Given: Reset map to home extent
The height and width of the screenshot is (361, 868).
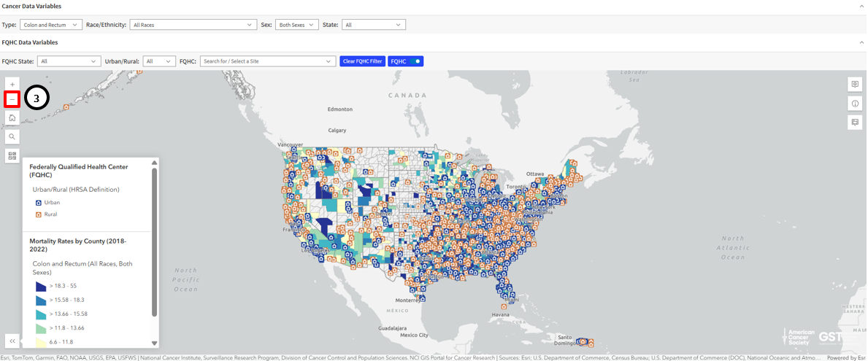Looking at the screenshot, I should pos(12,118).
